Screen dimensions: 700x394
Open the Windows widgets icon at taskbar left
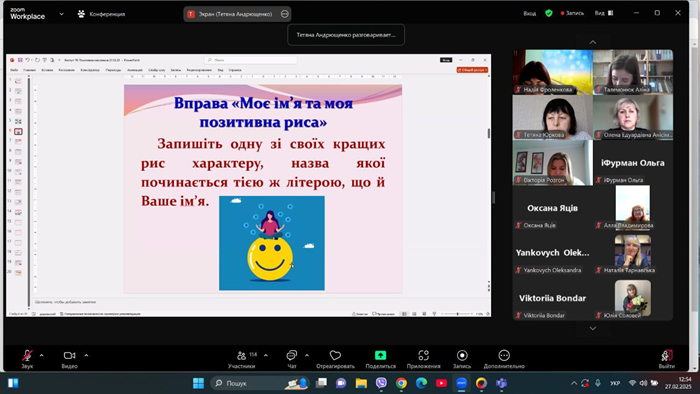tap(13, 383)
